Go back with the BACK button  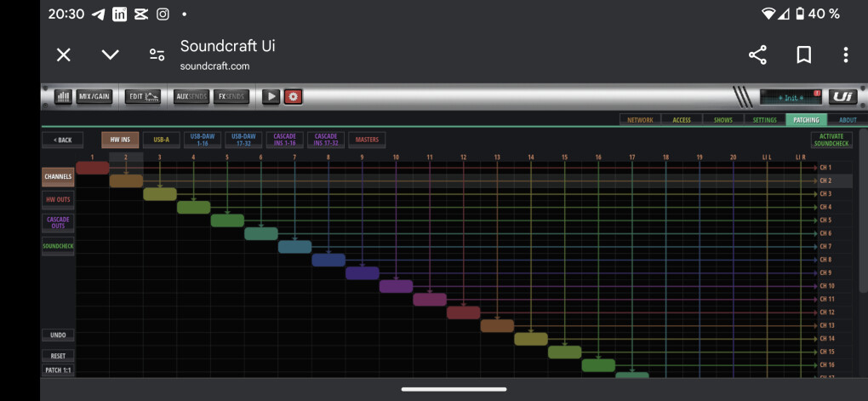pyautogui.click(x=63, y=140)
